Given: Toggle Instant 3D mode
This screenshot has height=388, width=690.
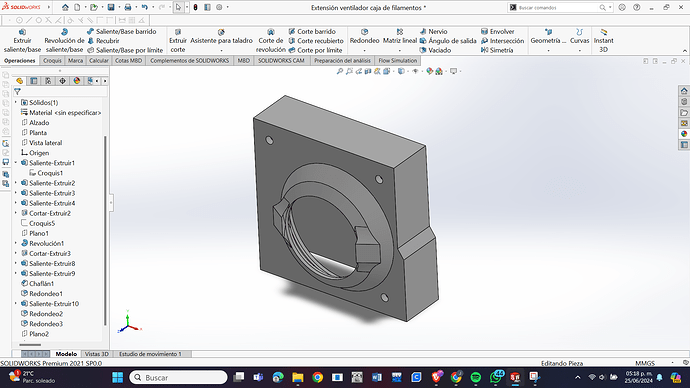Looking at the screenshot, I should click(603, 40).
